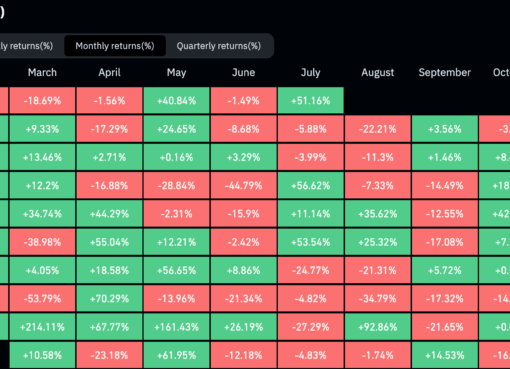Switch to Quarterly returns(%) tab
The image size is (510, 369).
point(219,46)
